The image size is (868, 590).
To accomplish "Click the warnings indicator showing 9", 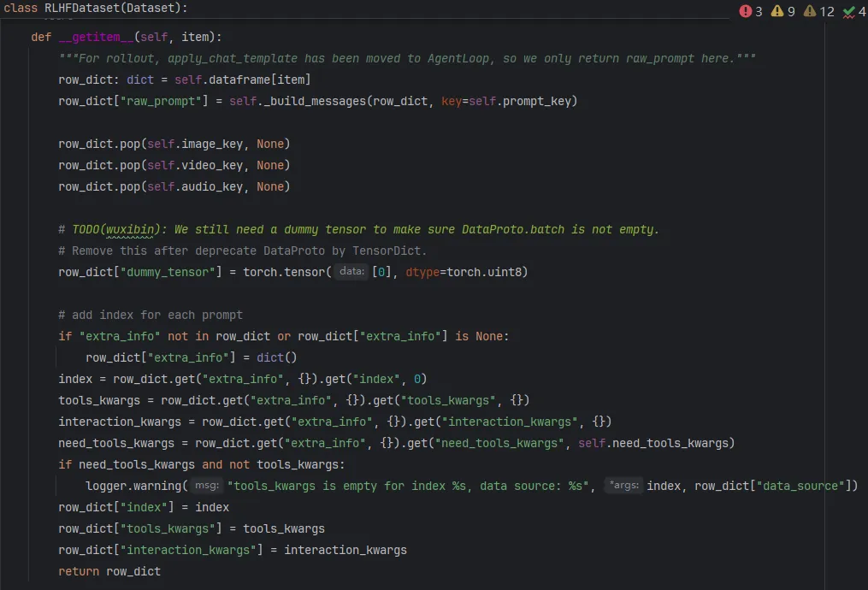I will [x=782, y=11].
